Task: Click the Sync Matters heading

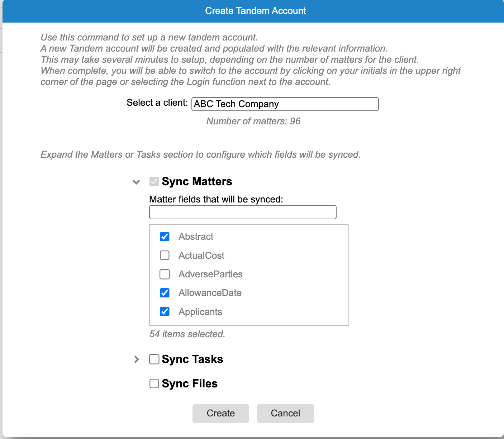Action: click(197, 181)
